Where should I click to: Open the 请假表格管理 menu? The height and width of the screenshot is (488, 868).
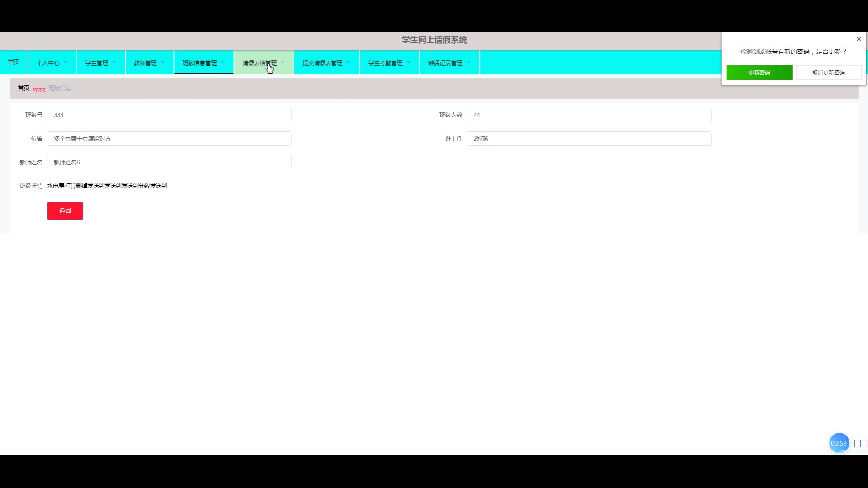[259, 63]
